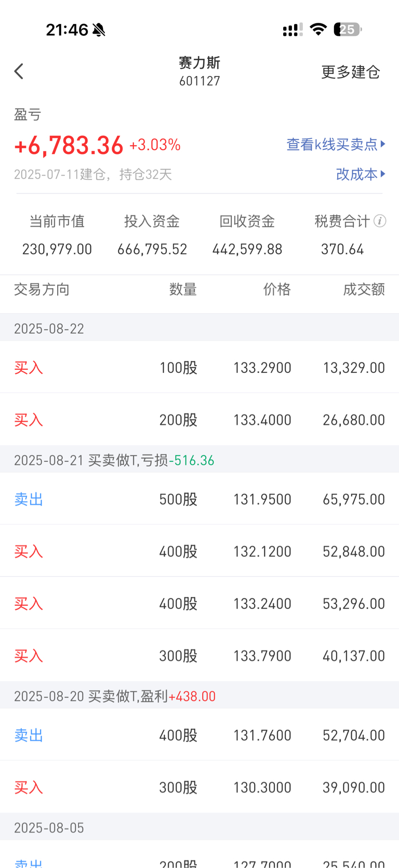Tap the Wi-Fi status icon
The height and width of the screenshot is (868, 399).
pos(318,29)
